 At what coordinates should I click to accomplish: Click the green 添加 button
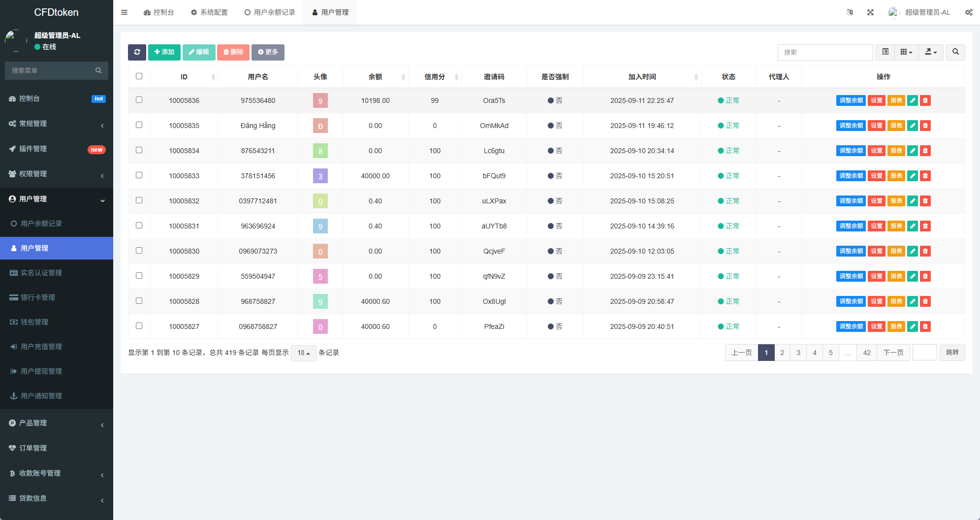pyautogui.click(x=164, y=52)
